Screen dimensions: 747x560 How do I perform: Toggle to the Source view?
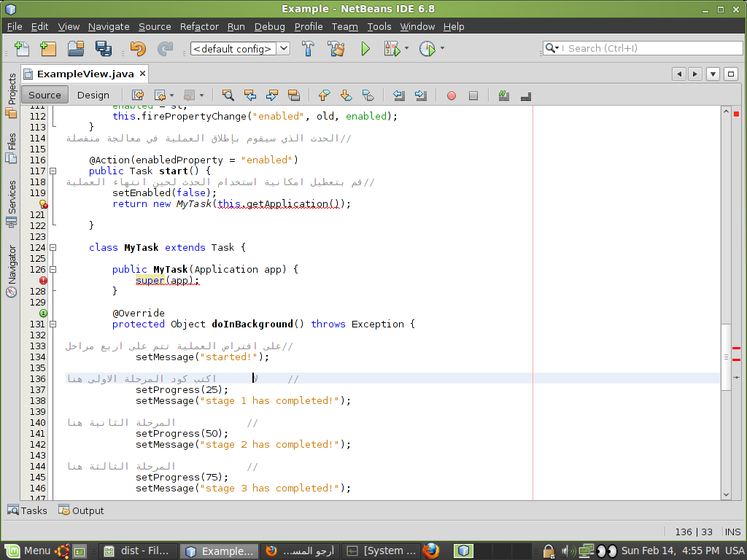44,96
